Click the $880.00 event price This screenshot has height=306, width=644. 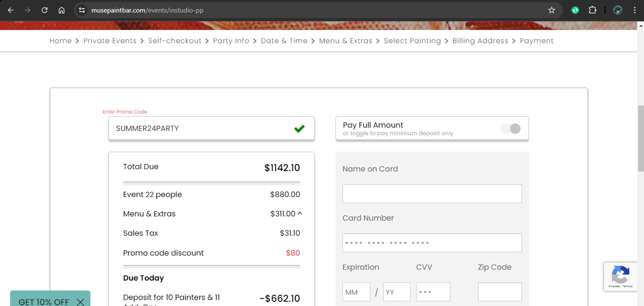pos(285,194)
